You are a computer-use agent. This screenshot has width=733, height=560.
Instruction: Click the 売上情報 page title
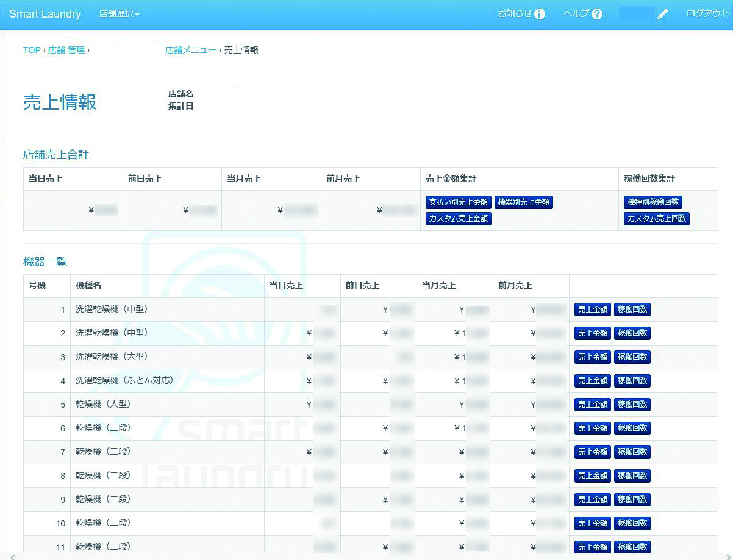pyautogui.click(x=60, y=102)
